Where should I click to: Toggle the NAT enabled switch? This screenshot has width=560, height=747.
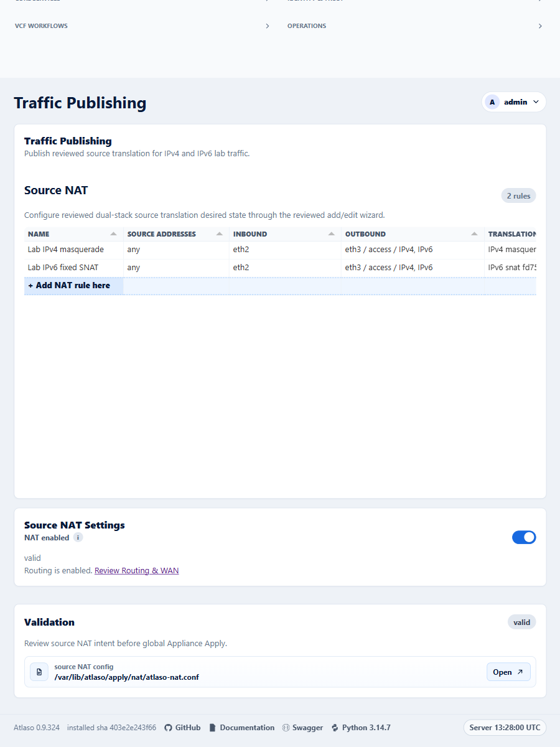pyautogui.click(x=524, y=537)
